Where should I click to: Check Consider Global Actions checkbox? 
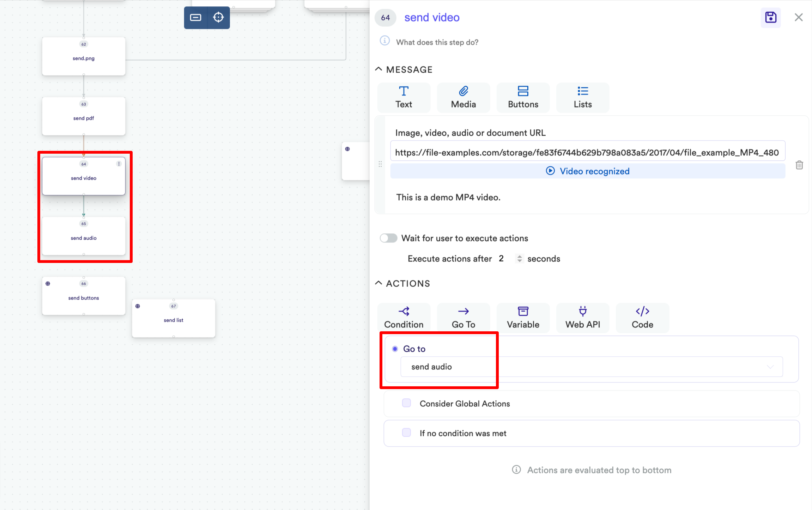tap(406, 403)
